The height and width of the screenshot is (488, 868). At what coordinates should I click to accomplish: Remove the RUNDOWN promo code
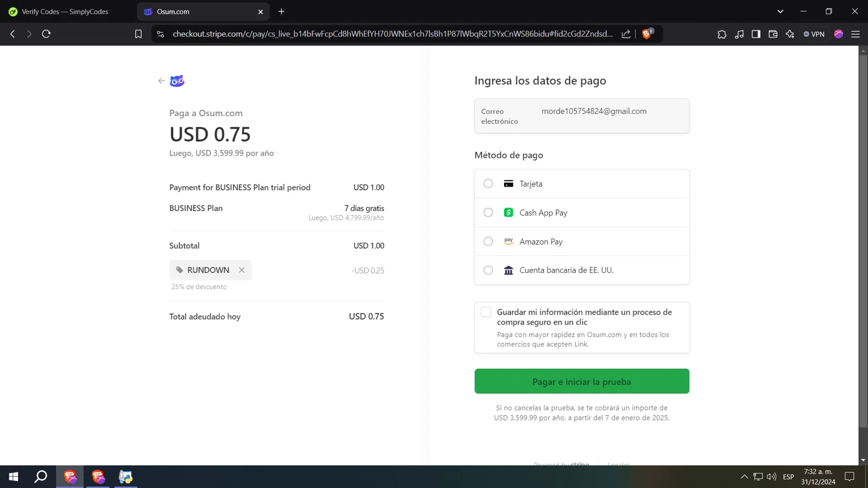(x=242, y=270)
